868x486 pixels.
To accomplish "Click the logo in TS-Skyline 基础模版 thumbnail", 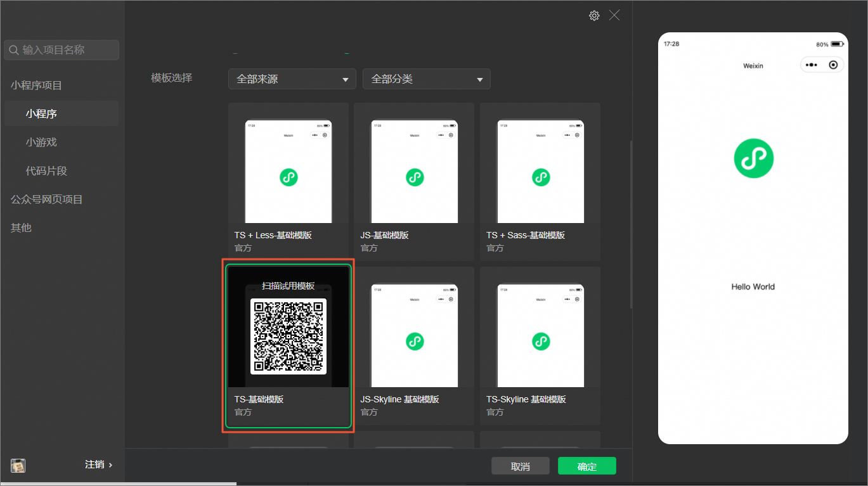I will click(x=540, y=342).
